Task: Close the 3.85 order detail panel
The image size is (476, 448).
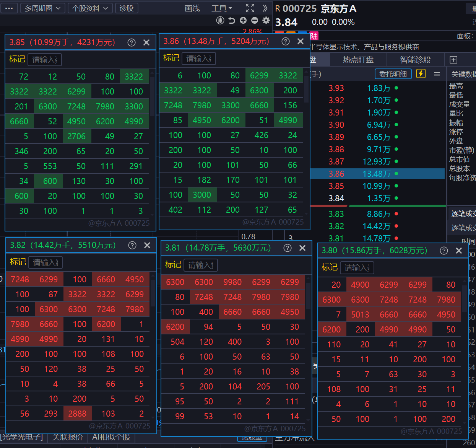Action: coord(146,42)
